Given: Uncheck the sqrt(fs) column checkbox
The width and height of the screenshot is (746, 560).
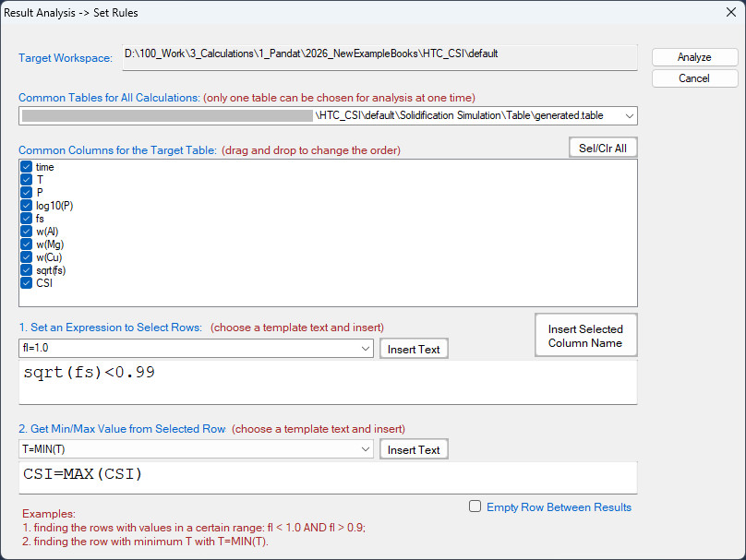Looking at the screenshot, I should (x=26, y=270).
